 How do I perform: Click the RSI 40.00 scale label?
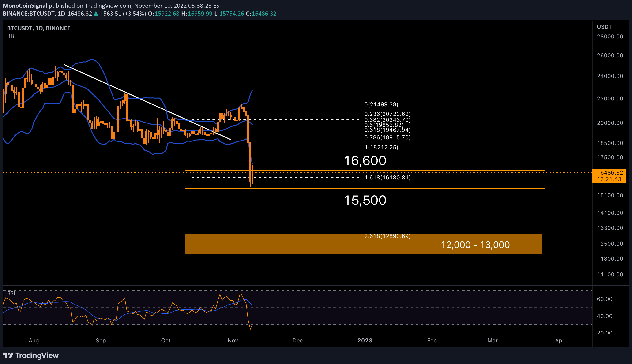605,316
